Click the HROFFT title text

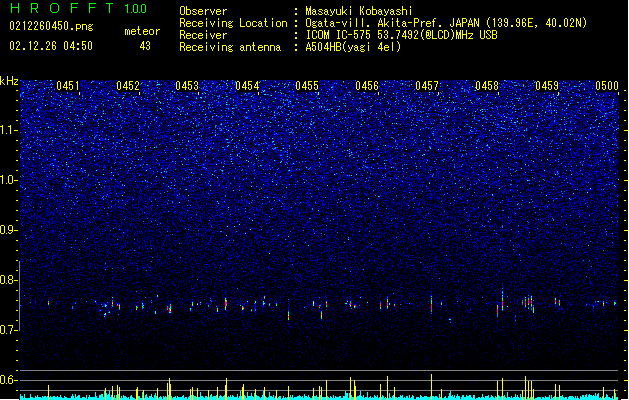tap(63, 8)
